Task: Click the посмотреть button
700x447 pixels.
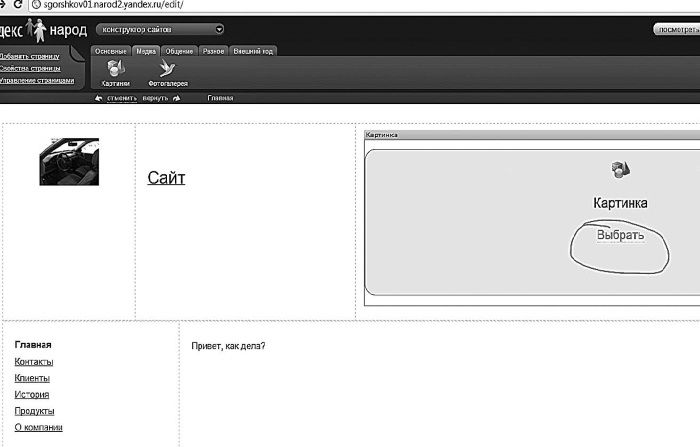Action: (x=676, y=29)
